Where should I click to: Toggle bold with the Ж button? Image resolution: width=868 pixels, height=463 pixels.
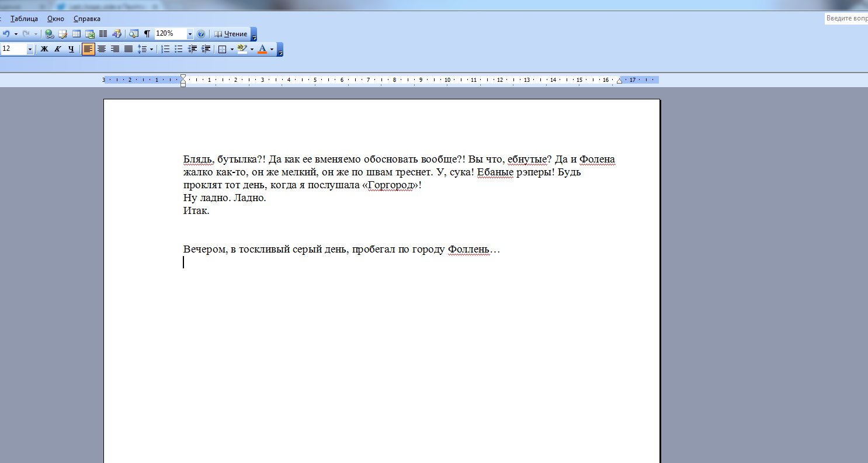tap(44, 49)
